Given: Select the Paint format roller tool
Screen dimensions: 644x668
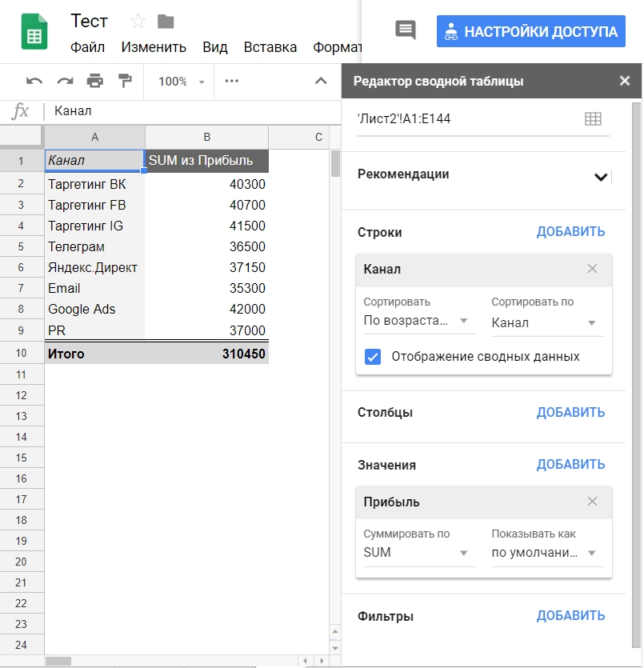Looking at the screenshot, I should pyautogui.click(x=125, y=81).
